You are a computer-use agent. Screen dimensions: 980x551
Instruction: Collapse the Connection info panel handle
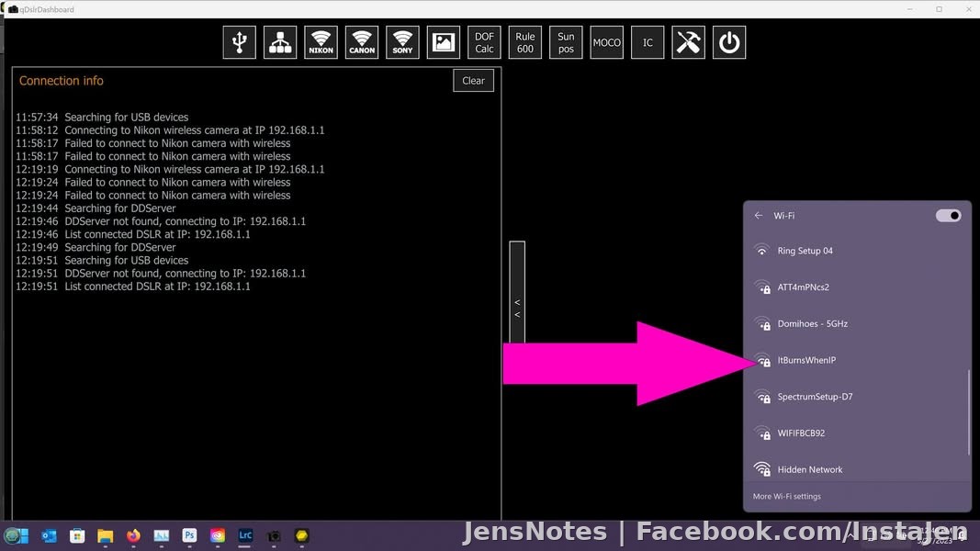pyautogui.click(x=517, y=292)
